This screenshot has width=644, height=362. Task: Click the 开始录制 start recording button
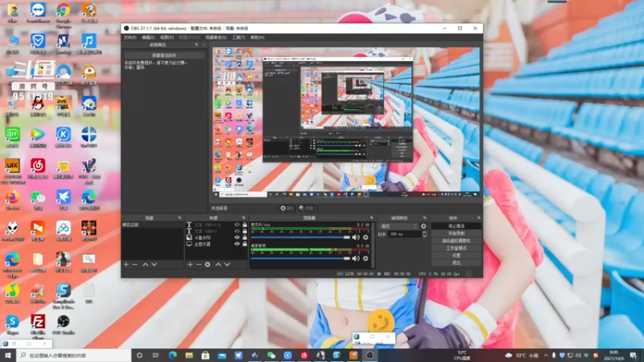456,233
